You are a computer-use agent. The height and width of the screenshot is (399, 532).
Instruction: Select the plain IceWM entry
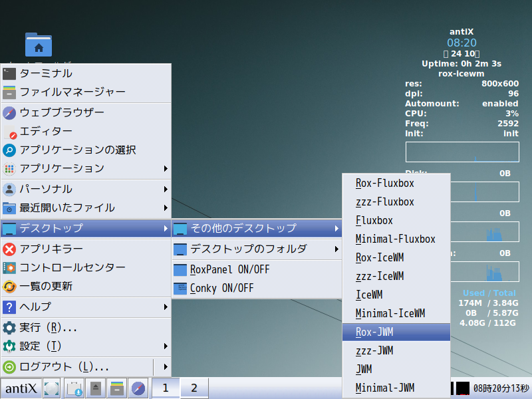396,295
